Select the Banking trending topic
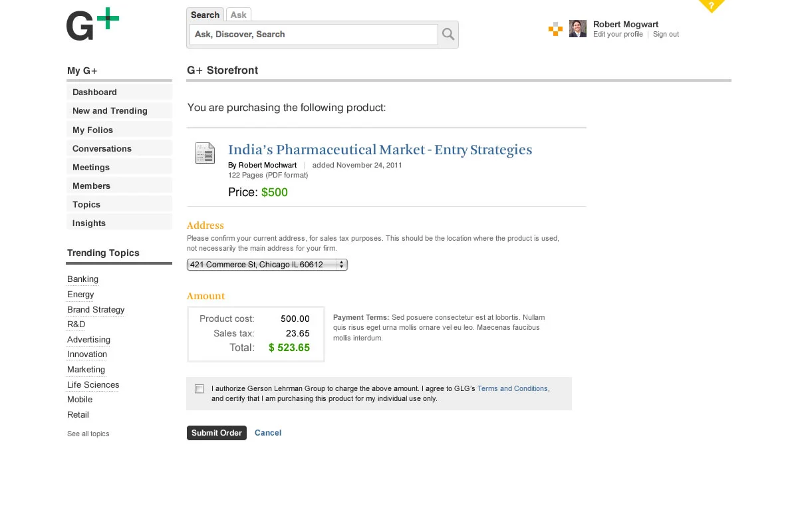Screen dimensions: 798x532 [82, 279]
